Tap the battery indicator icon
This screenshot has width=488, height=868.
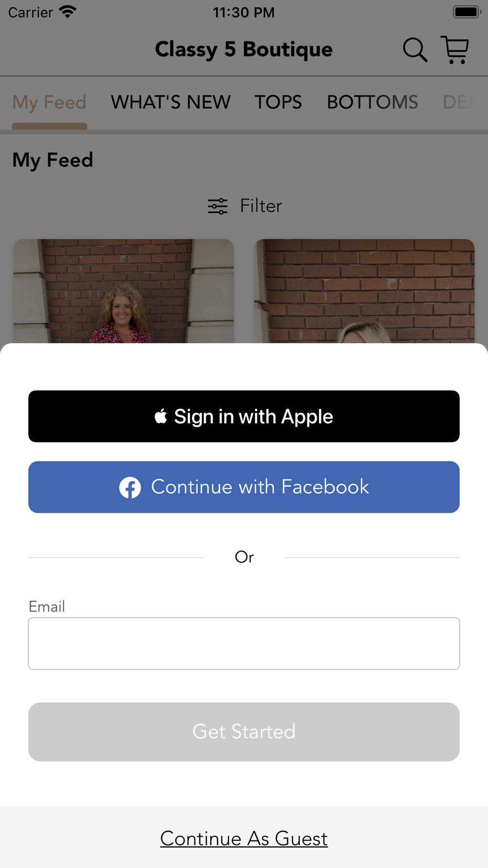467,12
